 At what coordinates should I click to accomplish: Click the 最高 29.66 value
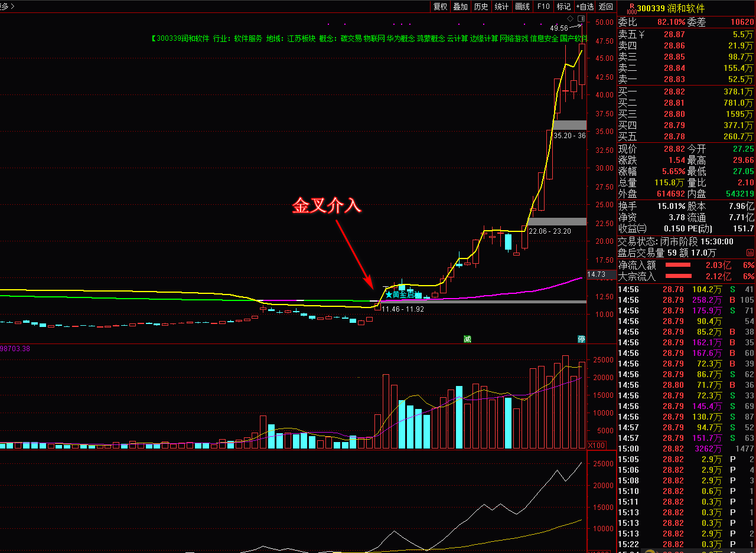743,160
